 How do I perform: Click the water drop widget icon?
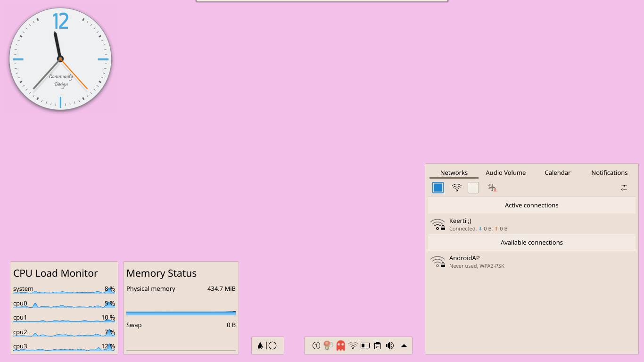(260, 346)
